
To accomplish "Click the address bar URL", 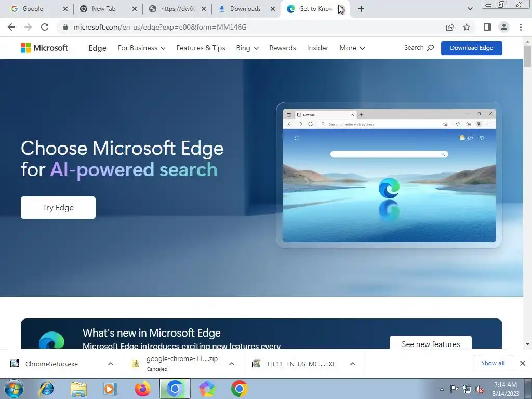I will coord(160,27).
